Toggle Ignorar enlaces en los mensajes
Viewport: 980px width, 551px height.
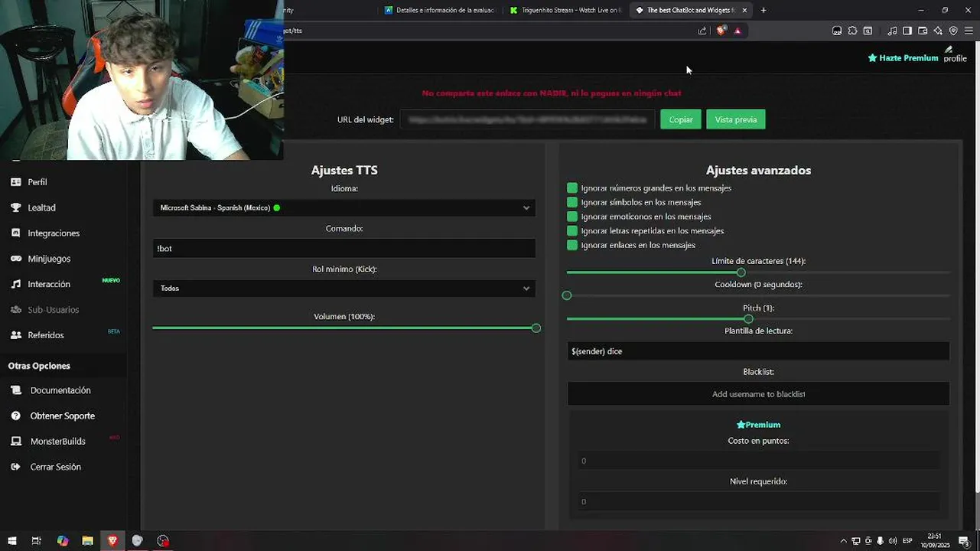572,245
